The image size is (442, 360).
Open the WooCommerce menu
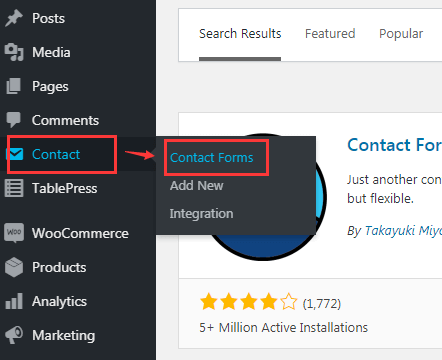pos(80,233)
